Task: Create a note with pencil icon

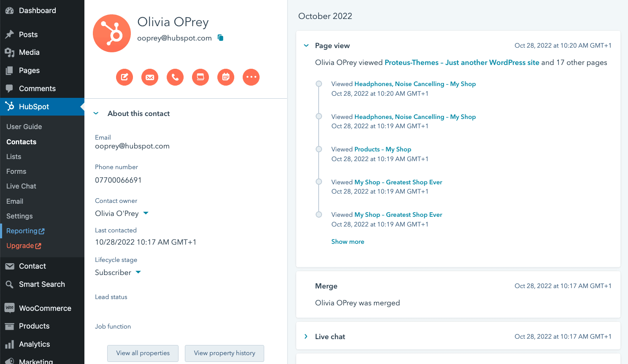Action: tap(125, 77)
